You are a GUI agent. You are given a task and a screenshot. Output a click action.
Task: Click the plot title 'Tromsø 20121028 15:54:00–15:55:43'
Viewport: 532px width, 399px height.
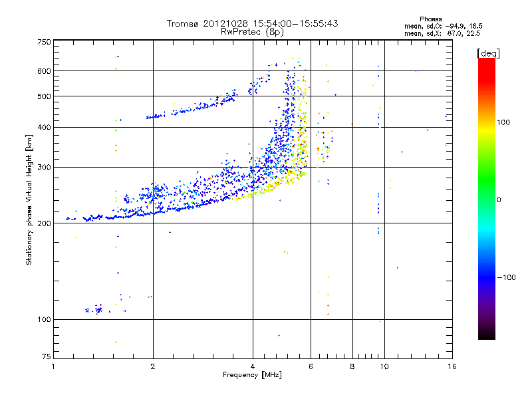(x=252, y=23)
